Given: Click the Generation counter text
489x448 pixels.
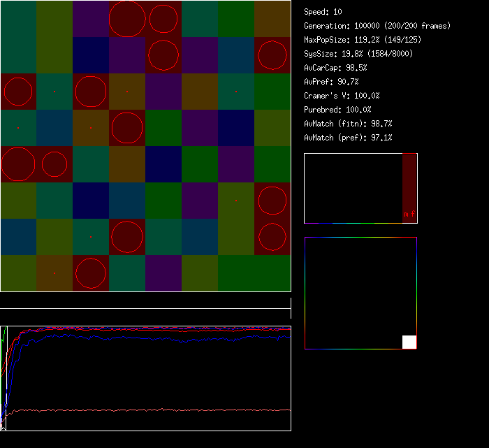Looking at the screenshot, I should click(377, 26).
